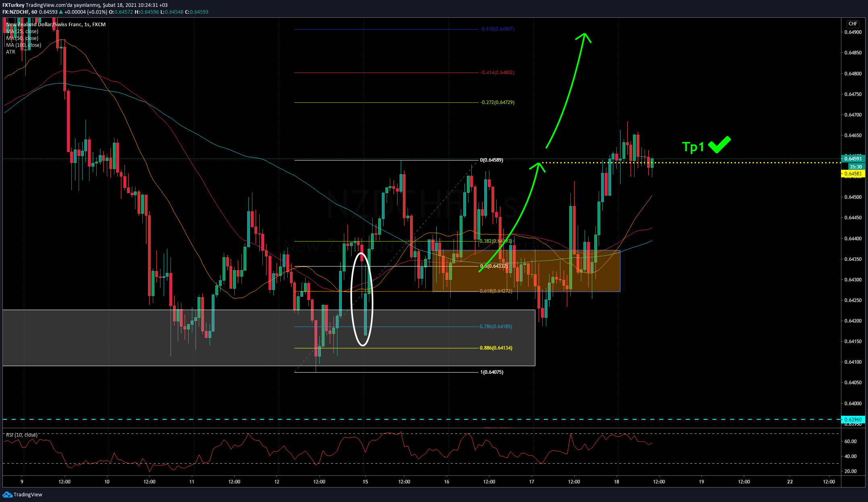Open the CHF currency selector on price axis
The image size is (868, 502).
[853, 24]
